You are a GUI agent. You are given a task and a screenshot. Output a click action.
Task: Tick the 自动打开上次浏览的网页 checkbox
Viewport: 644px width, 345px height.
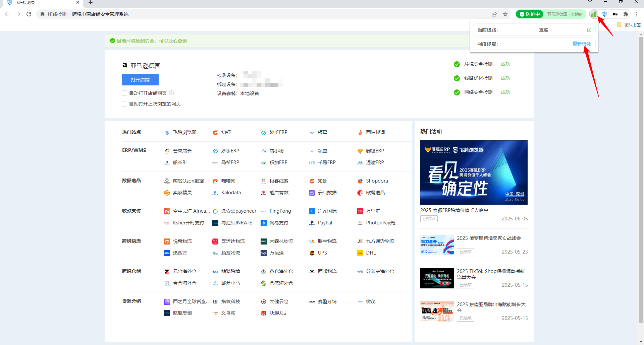point(124,104)
